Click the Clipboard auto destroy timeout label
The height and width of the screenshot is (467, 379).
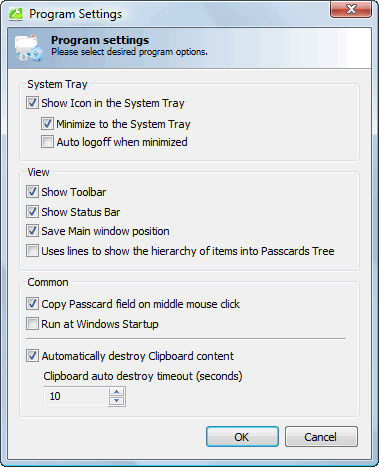coord(143,376)
